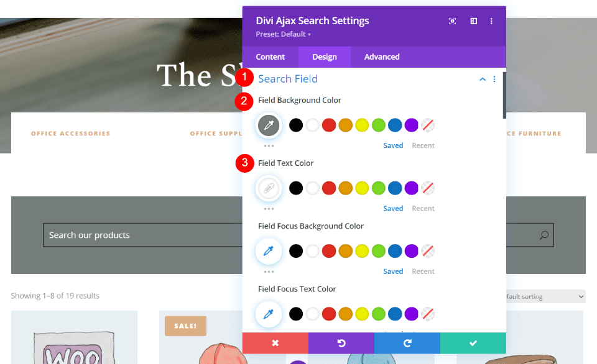597x364 pixels.
Task: Click the redo arrow button
Action: click(x=407, y=343)
